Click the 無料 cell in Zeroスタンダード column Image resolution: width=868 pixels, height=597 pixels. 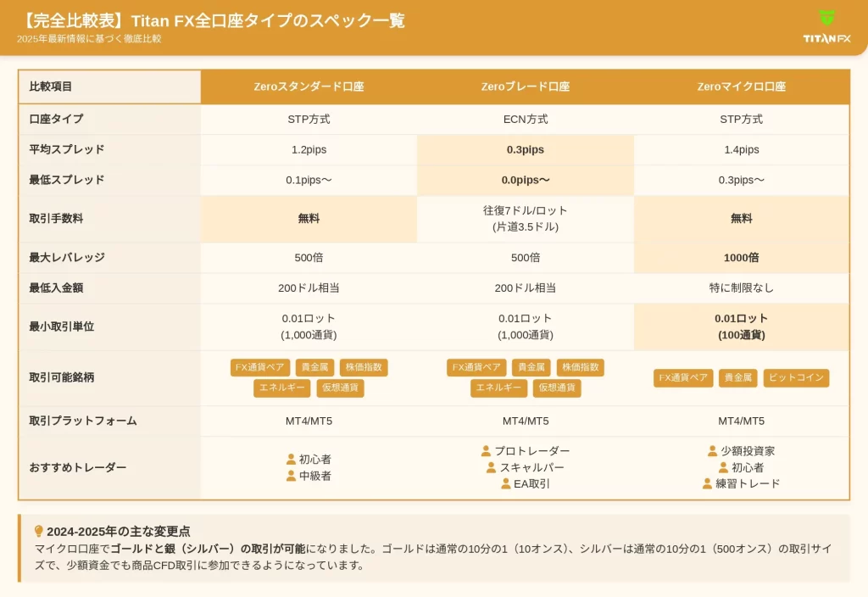tap(309, 219)
